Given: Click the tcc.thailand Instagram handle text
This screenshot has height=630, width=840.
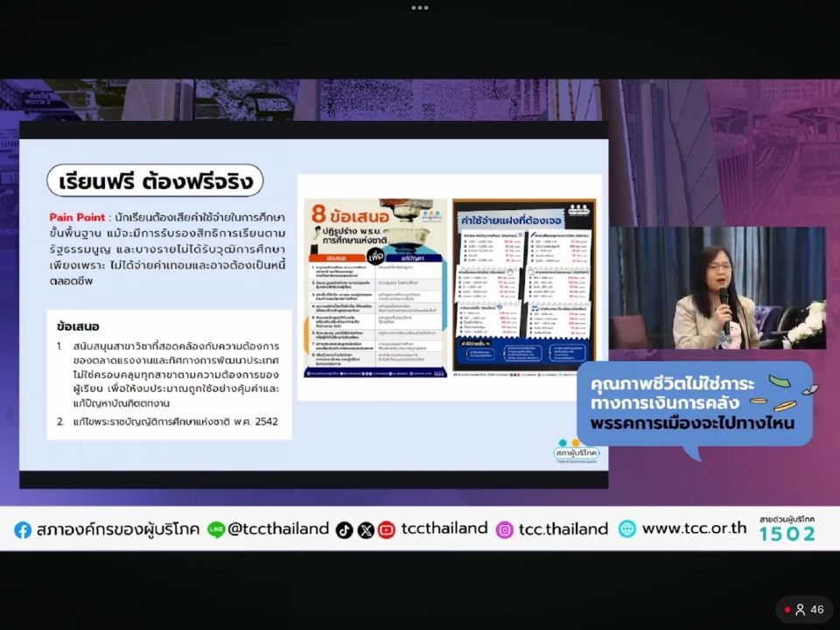Looking at the screenshot, I should (x=563, y=528).
